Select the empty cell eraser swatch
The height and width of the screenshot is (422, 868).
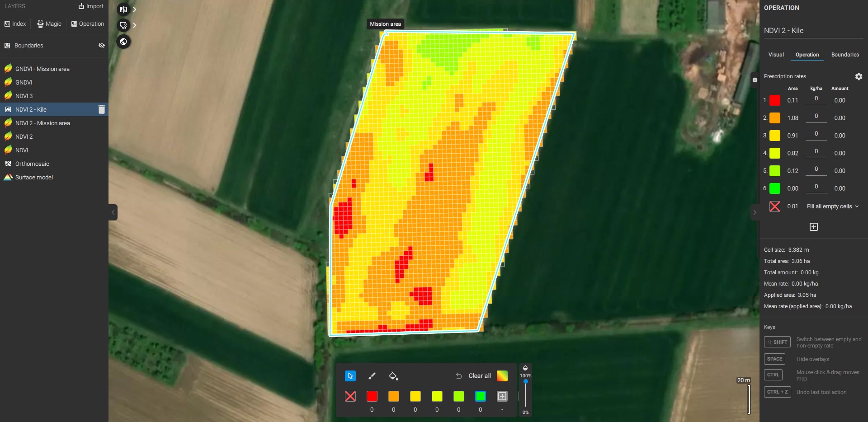coord(350,396)
